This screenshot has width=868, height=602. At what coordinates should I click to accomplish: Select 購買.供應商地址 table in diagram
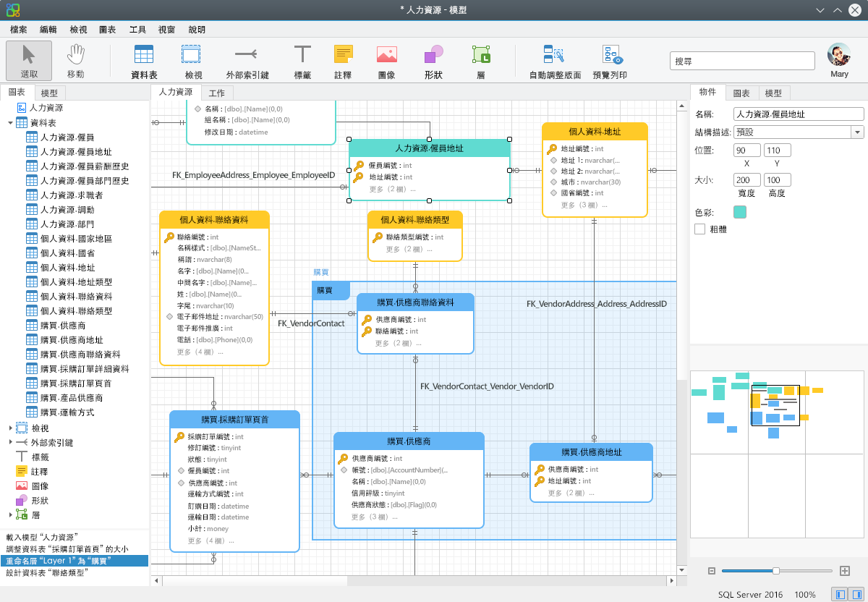click(x=591, y=473)
